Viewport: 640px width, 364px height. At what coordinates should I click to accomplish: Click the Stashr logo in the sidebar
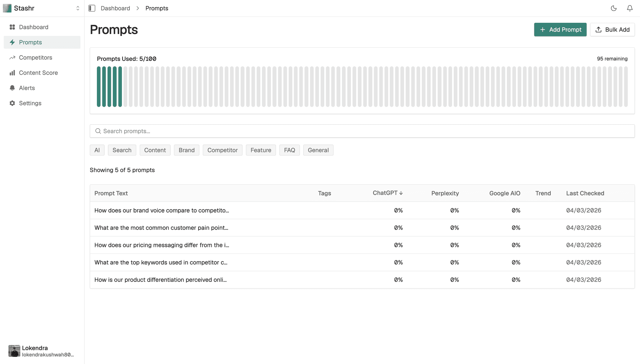[x=7, y=8]
